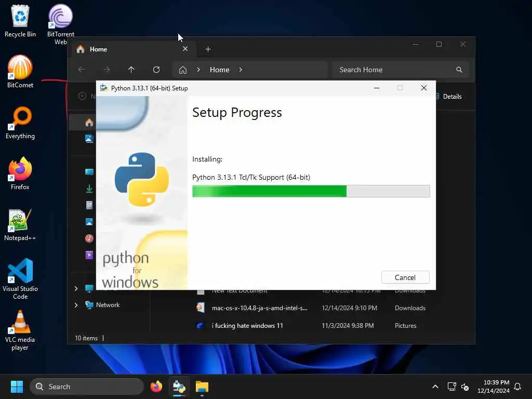Screen dimensions: 532x399
Task: Minimize the Python Setup window
Action: tap(377, 88)
